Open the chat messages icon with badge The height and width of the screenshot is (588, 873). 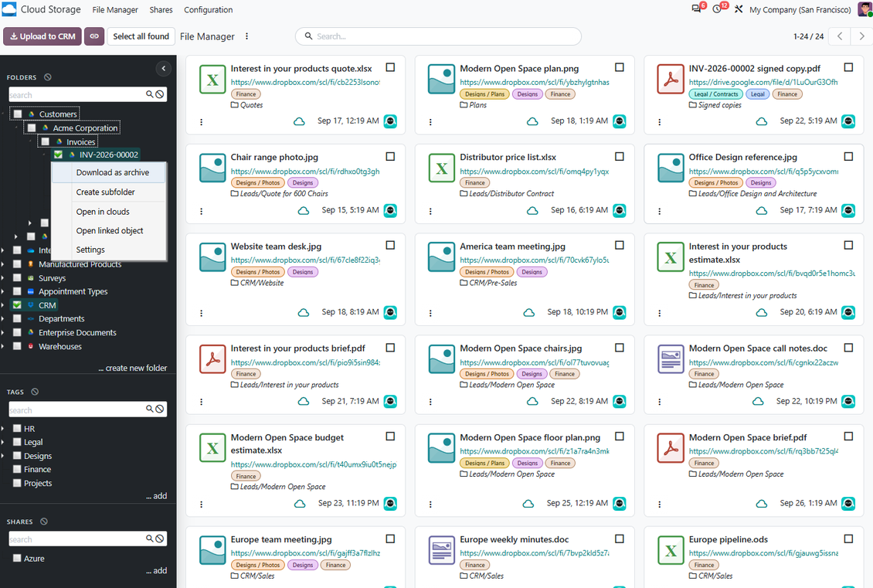click(697, 9)
